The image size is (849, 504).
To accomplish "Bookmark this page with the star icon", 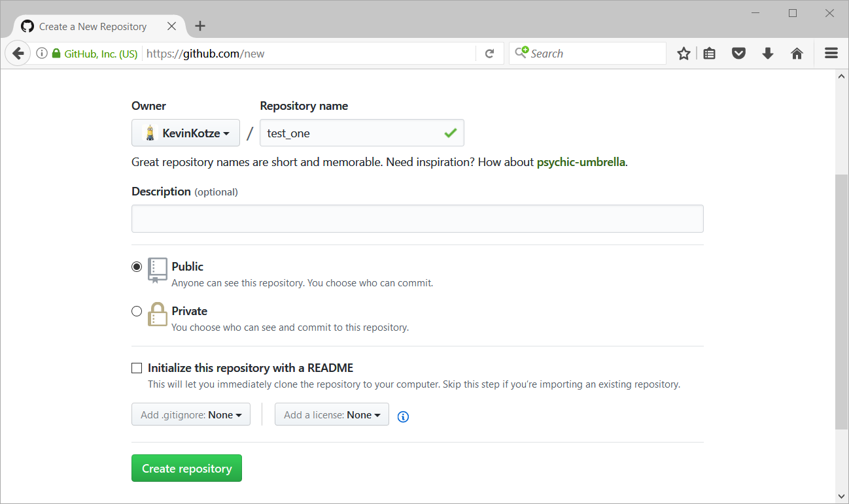I will coord(684,54).
